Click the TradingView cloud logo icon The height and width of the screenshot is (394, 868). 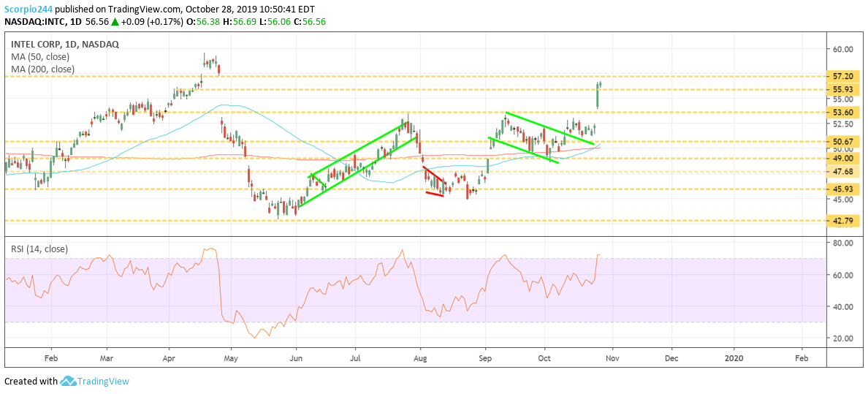tap(68, 382)
